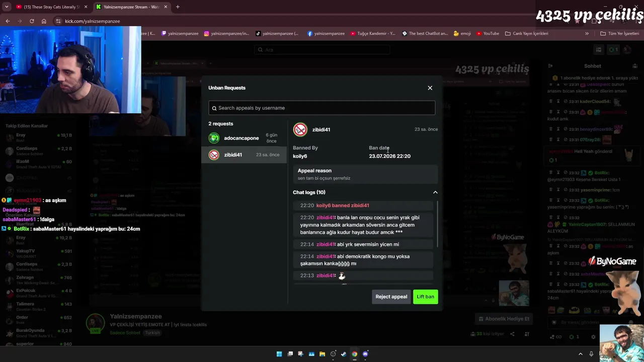Open the Zehragn channel in the sidebar
Image resolution: width=644 pixels, height=362 pixels.
[x=39, y=280]
